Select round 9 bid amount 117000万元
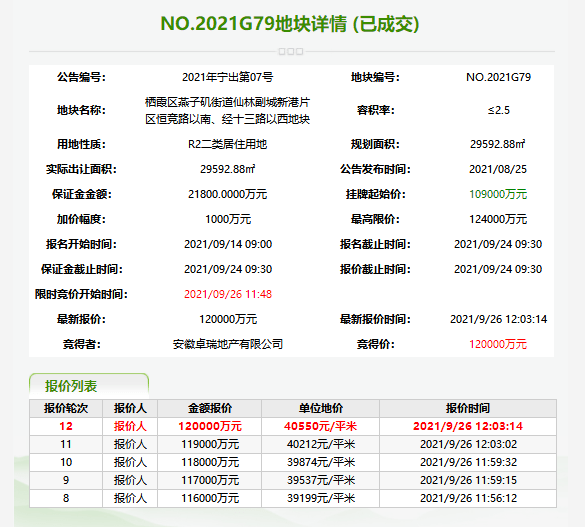 [210, 480]
